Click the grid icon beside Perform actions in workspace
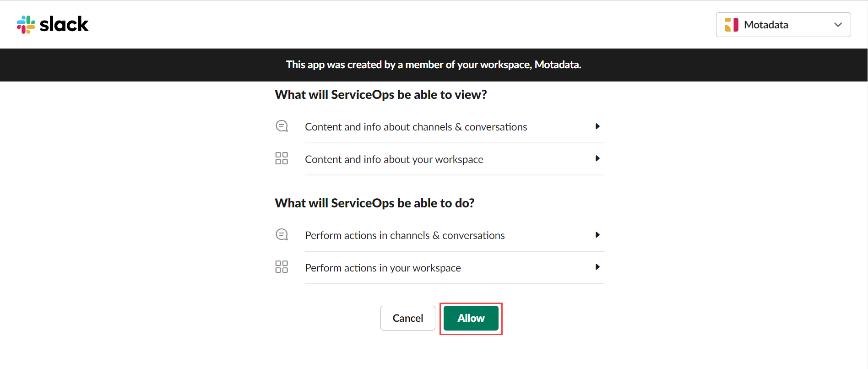This screenshot has width=868, height=369. pyautogui.click(x=282, y=266)
